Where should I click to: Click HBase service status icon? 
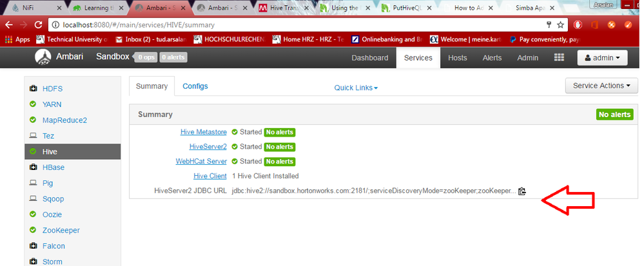pos(34,167)
